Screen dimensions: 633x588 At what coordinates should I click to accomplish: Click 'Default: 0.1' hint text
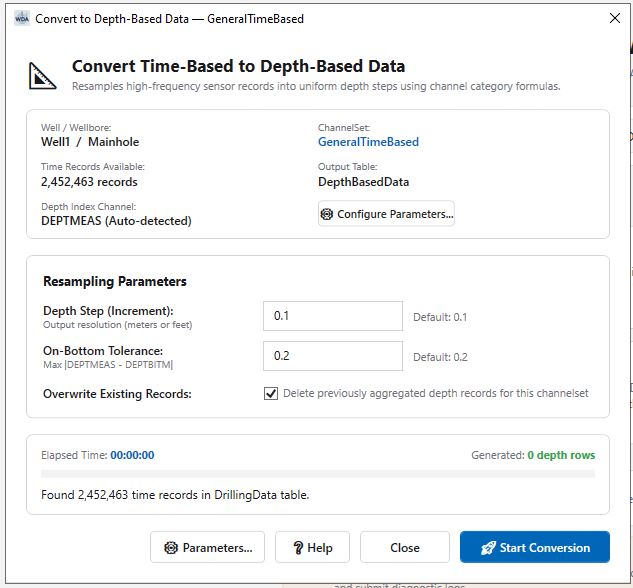tap(440, 317)
